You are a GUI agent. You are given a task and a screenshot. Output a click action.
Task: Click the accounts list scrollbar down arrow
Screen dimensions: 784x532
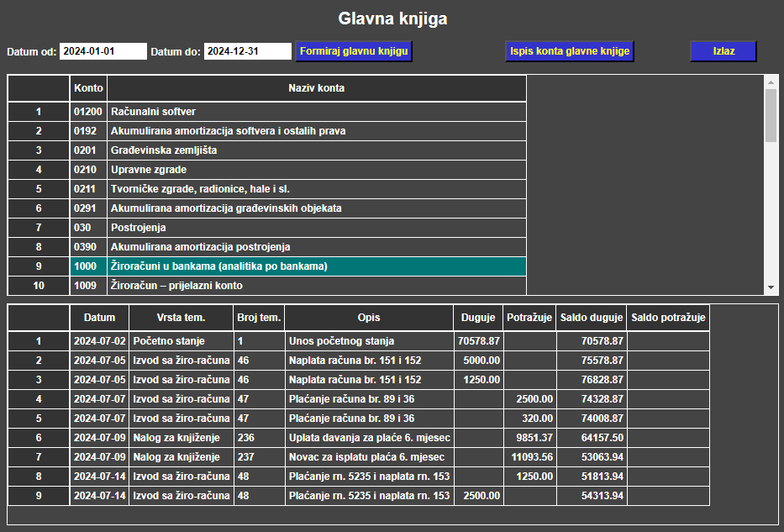click(771, 287)
